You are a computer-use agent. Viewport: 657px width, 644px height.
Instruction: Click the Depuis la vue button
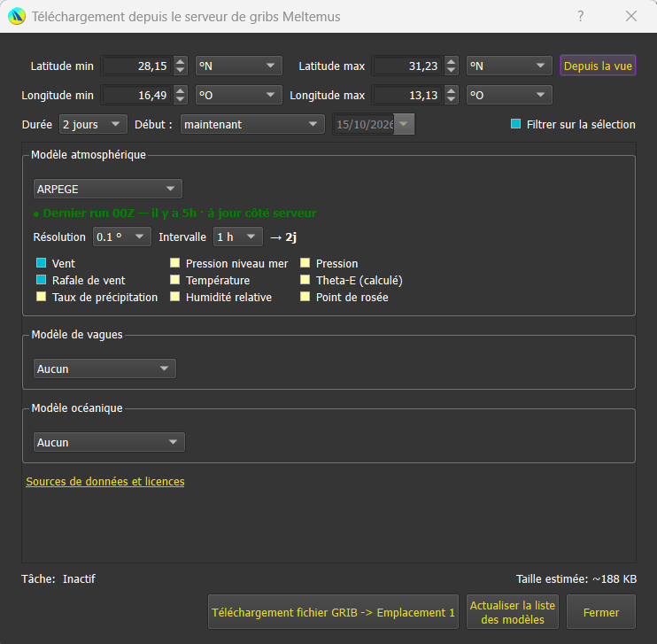pos(598,66)
